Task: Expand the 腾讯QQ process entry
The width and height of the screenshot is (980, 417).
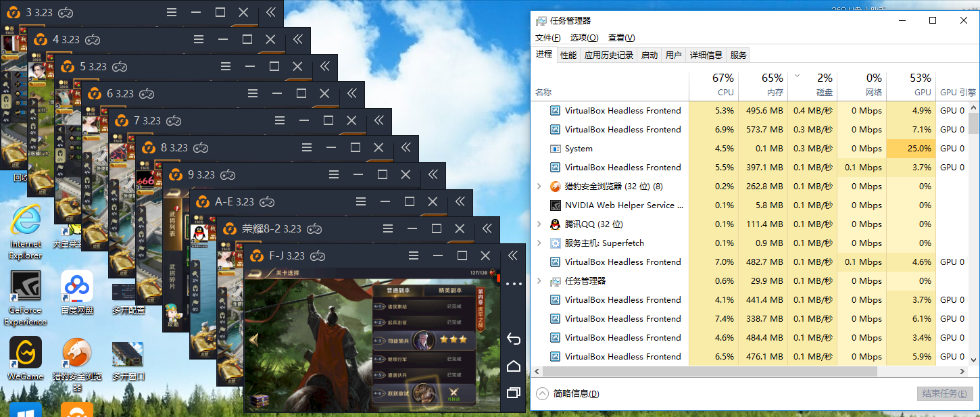Action: (539, 224)
